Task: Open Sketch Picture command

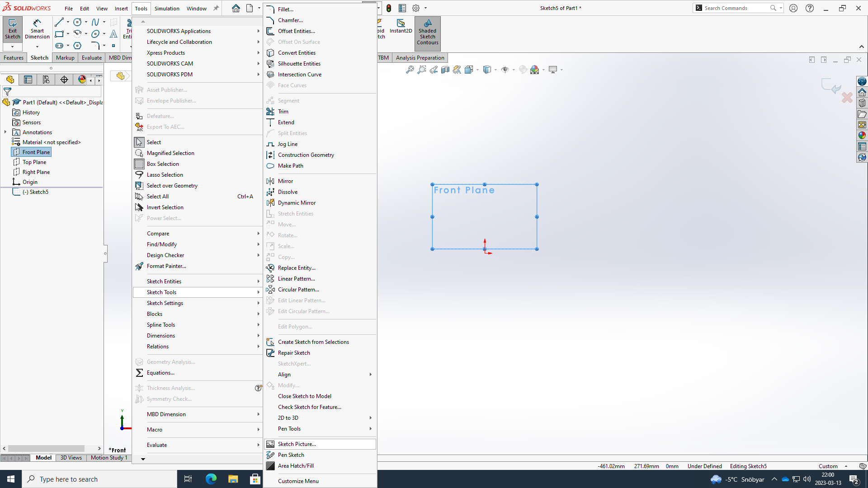Action: point(297,444)
